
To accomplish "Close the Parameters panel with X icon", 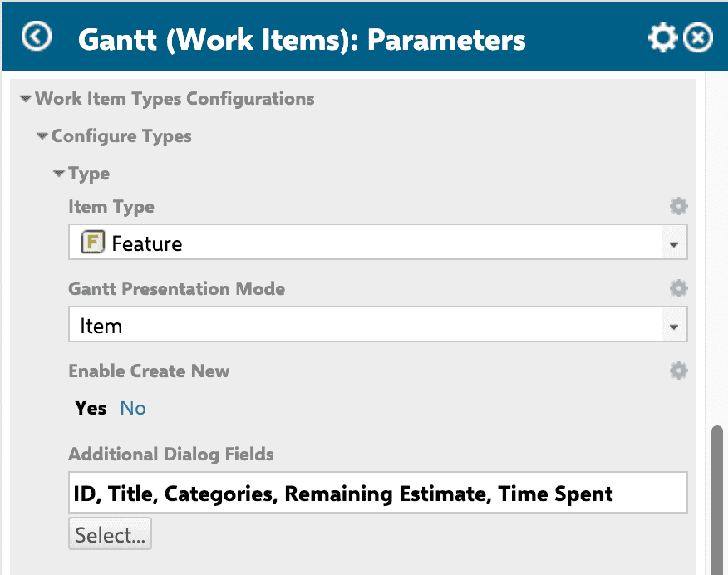I will [698, 37].
